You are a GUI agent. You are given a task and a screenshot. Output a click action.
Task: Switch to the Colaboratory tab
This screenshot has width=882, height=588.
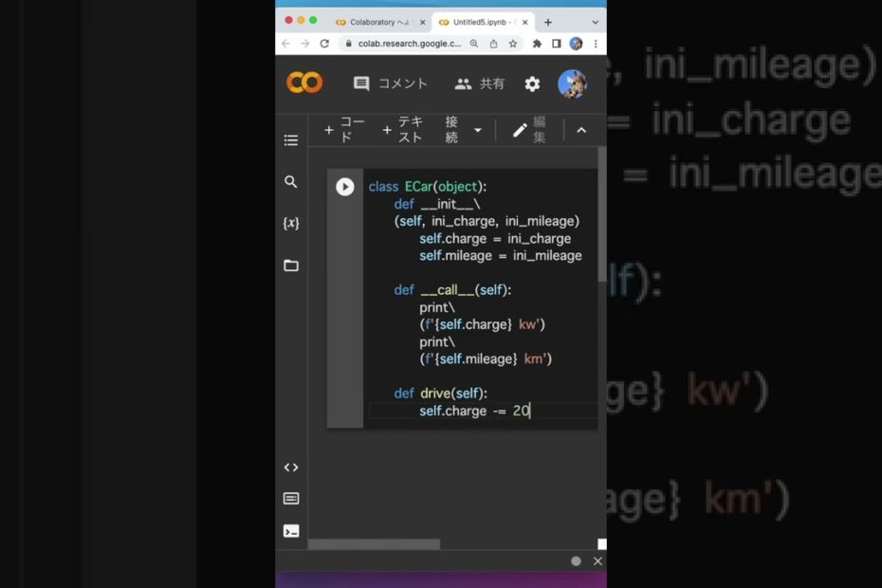(376, 22)
